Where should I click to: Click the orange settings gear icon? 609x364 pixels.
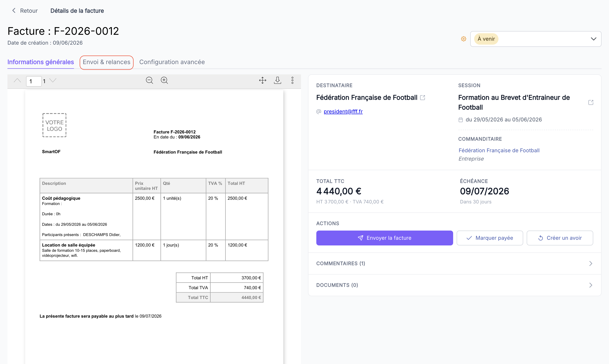click(x=463, y=39)
